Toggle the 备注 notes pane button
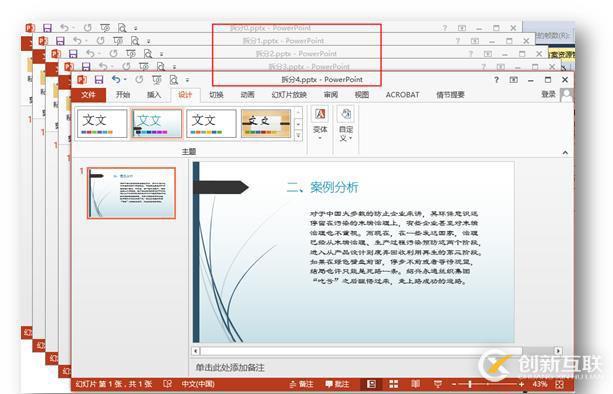Screen dimensions: 613x394 (301, 384)
